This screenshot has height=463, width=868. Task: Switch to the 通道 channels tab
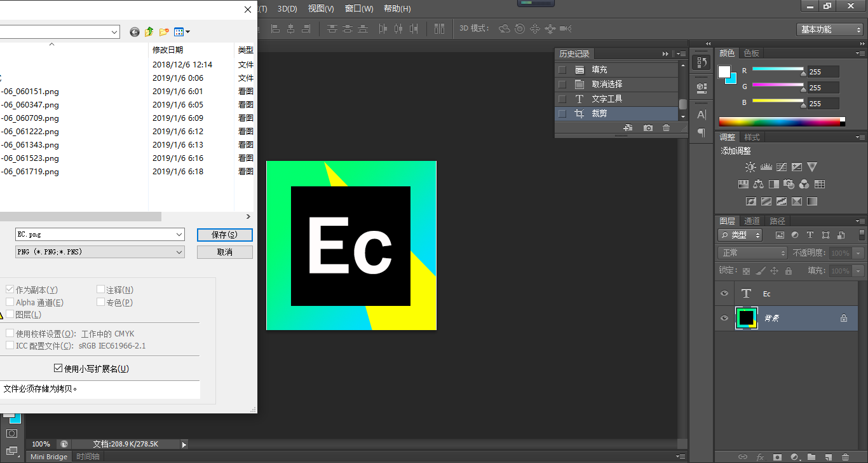[x=752, y=221]
